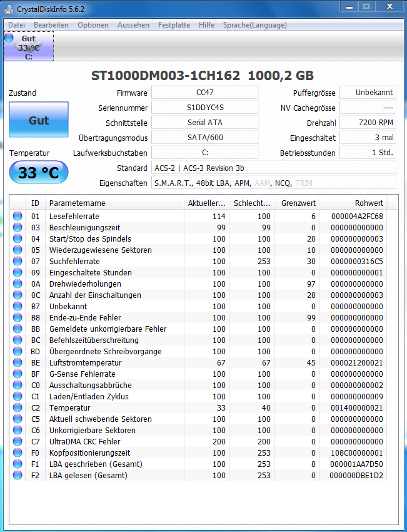Viewport: 407px width, 532px height.
Task: Click the Aktueller... column header
Action: point(207,203)
